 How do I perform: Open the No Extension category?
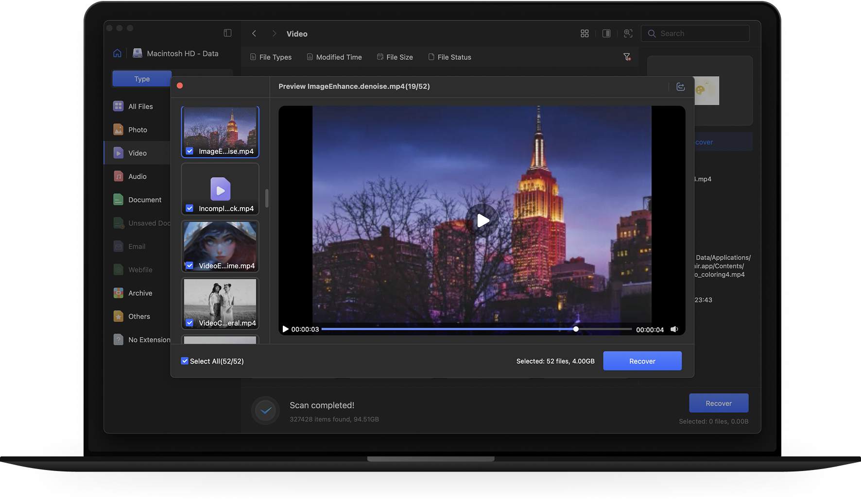(x=142, y=339)
